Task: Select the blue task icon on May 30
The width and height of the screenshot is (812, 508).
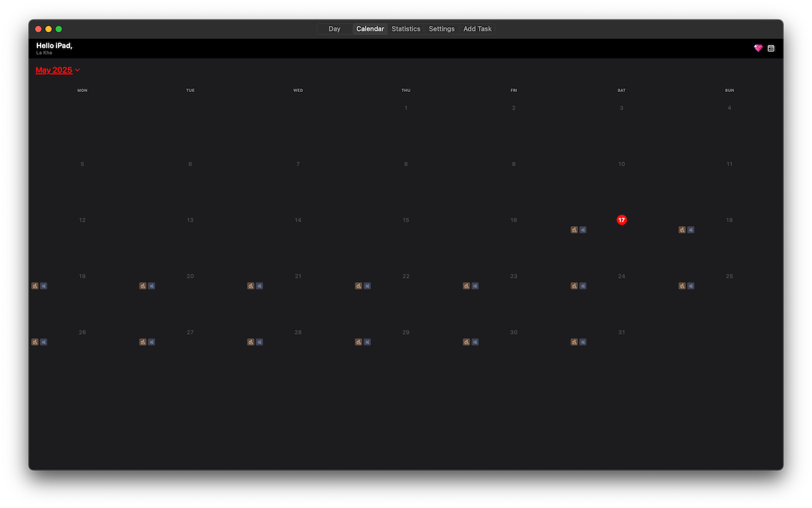Action: (x=475, y=342)
